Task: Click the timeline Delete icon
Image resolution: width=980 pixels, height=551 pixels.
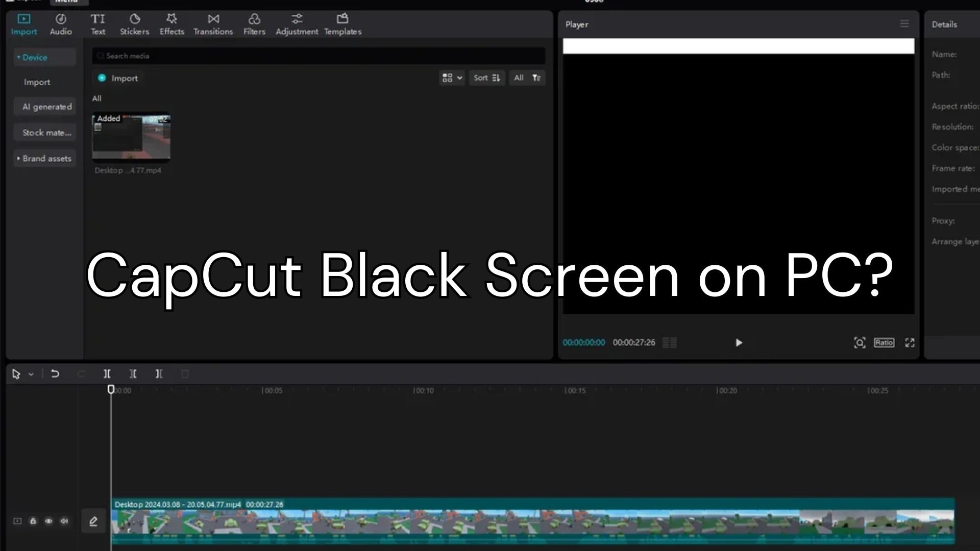Action: tap(185, 374)
